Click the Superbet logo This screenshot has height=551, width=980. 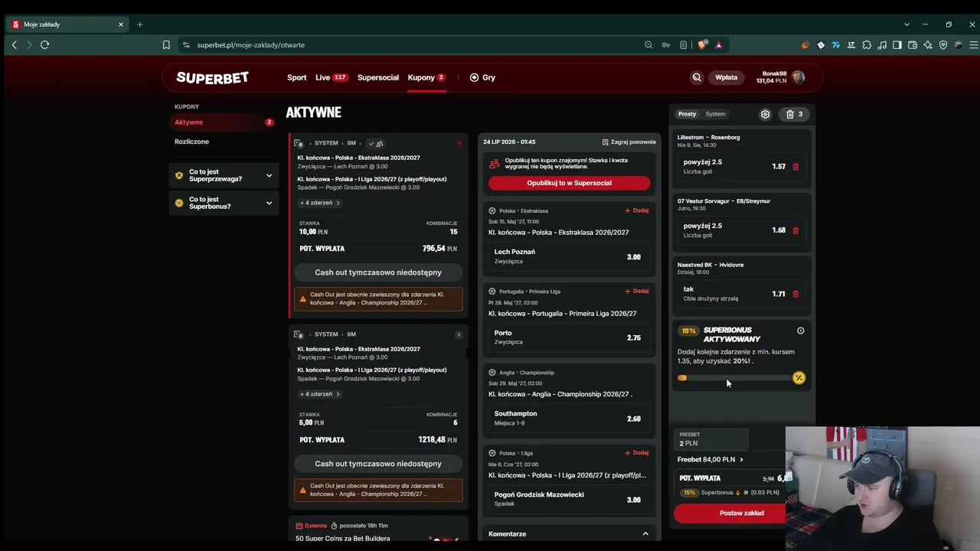tap(212, 77)
